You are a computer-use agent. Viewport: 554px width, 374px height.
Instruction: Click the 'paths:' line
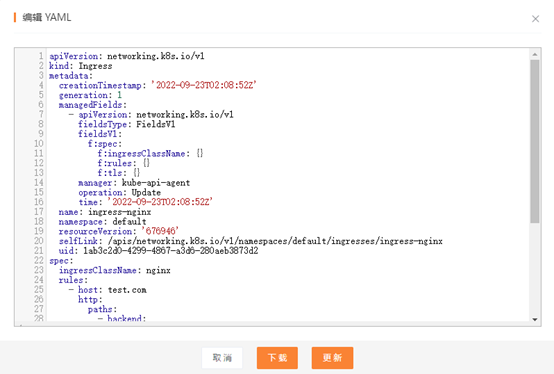[102, 309]
